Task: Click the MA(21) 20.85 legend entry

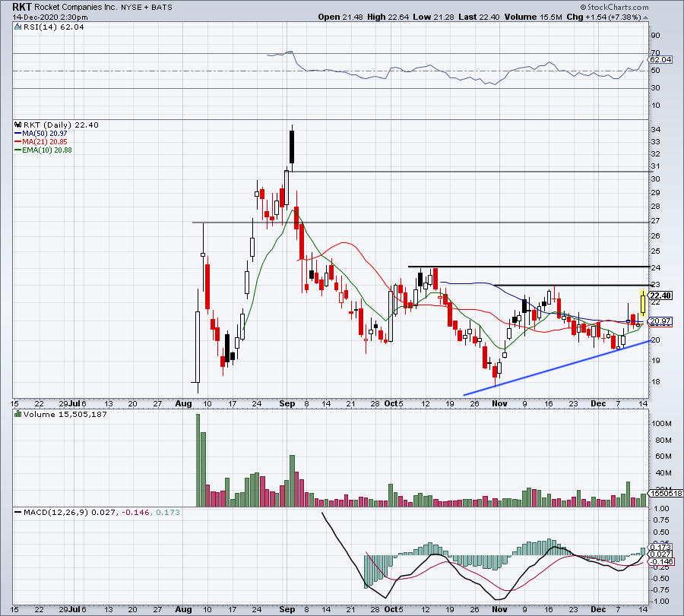Action: tap(45, 142)
